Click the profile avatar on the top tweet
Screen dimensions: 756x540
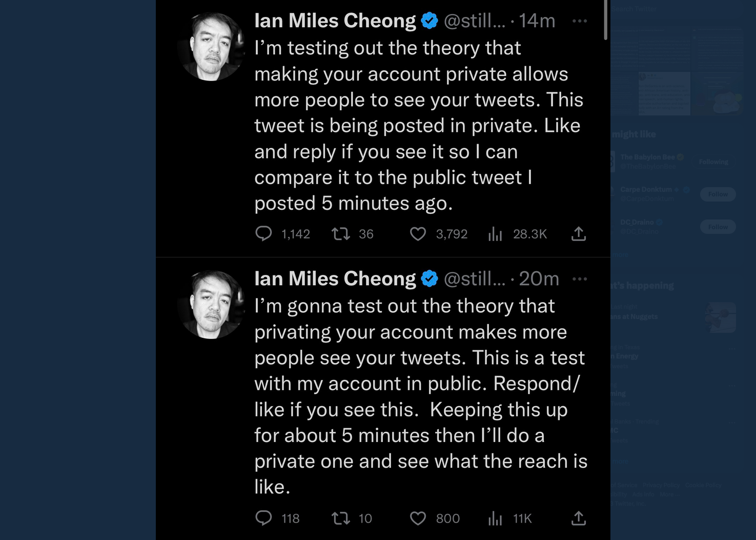click(x=211, y=47)
